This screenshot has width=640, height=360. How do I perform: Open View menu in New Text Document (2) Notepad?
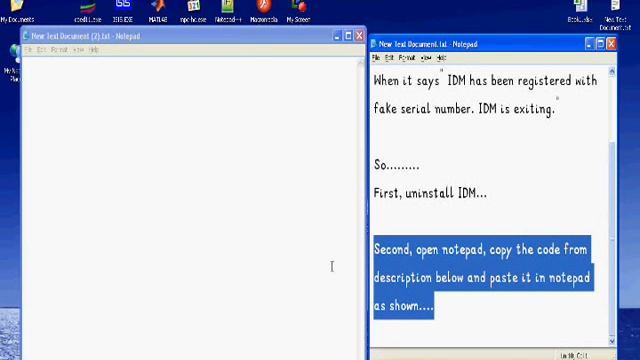tap(78, 50)
